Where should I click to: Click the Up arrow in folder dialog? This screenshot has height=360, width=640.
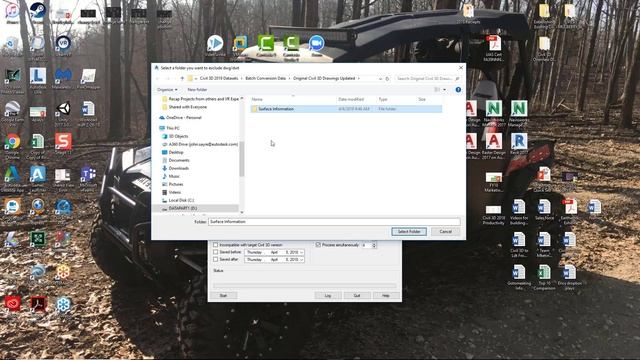pos(182,78)
